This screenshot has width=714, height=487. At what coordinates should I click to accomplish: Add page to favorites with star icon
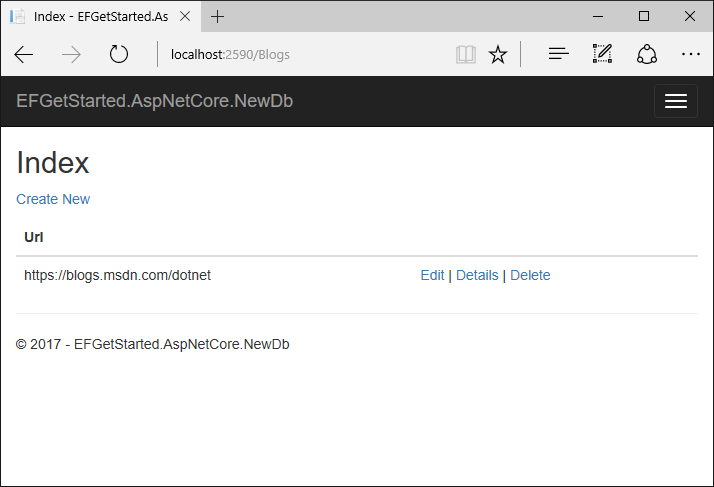click(x=497, y=54)
